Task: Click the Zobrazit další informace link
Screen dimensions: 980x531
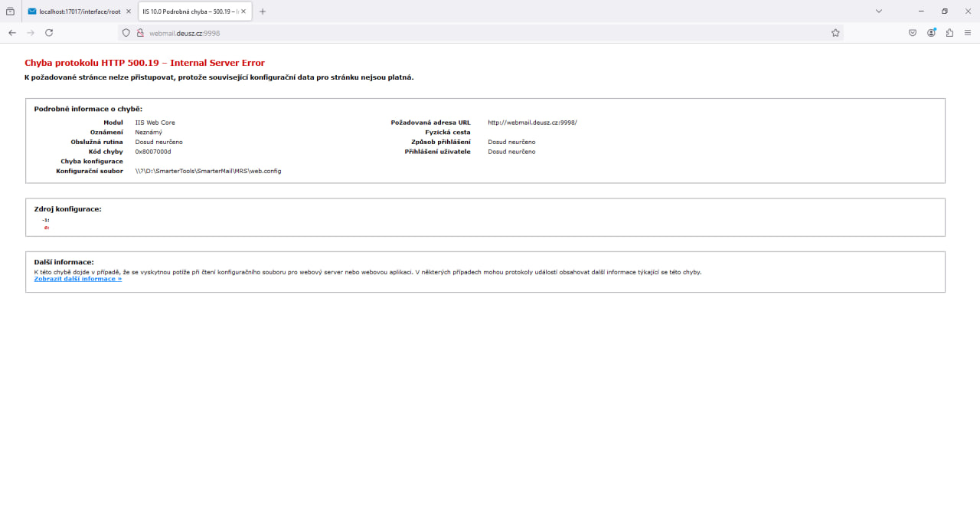Action: 77,279
